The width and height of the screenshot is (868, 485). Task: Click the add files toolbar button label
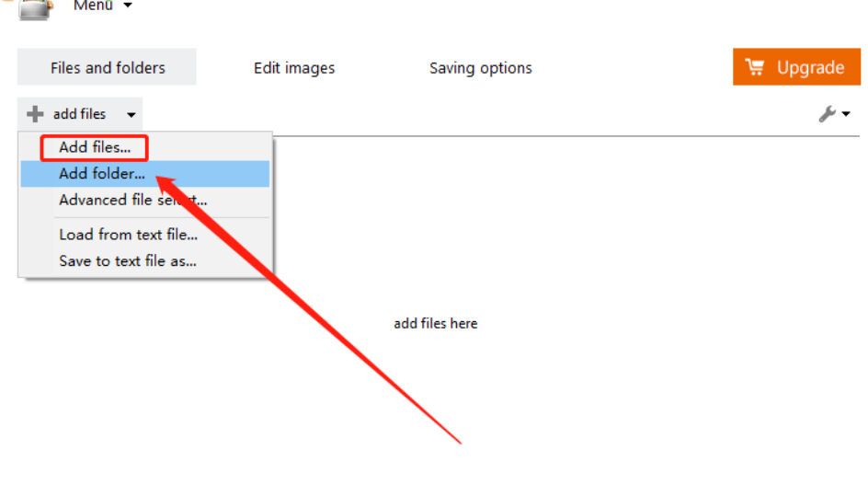[x=80, y=114]
